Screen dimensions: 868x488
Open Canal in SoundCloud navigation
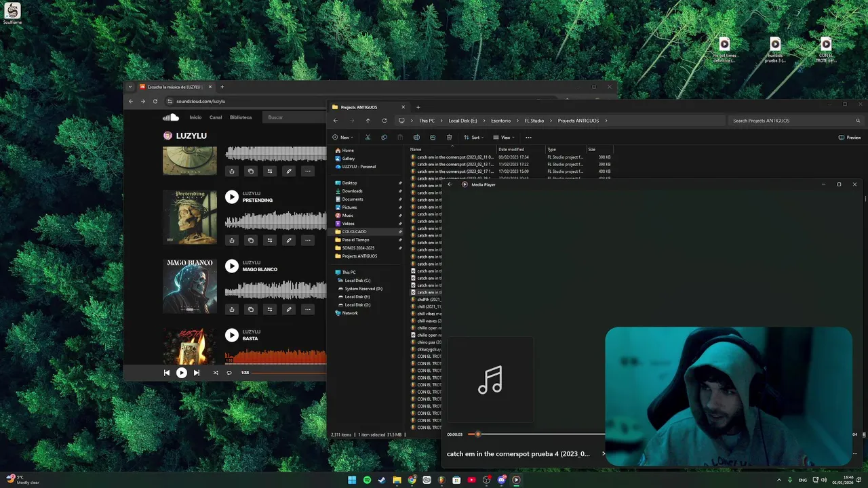tap(216, 117)
